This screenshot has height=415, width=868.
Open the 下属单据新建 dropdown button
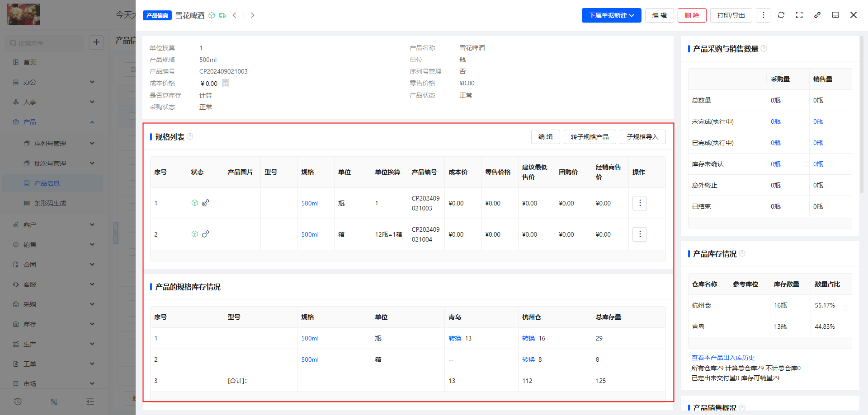tap(611, 15)
